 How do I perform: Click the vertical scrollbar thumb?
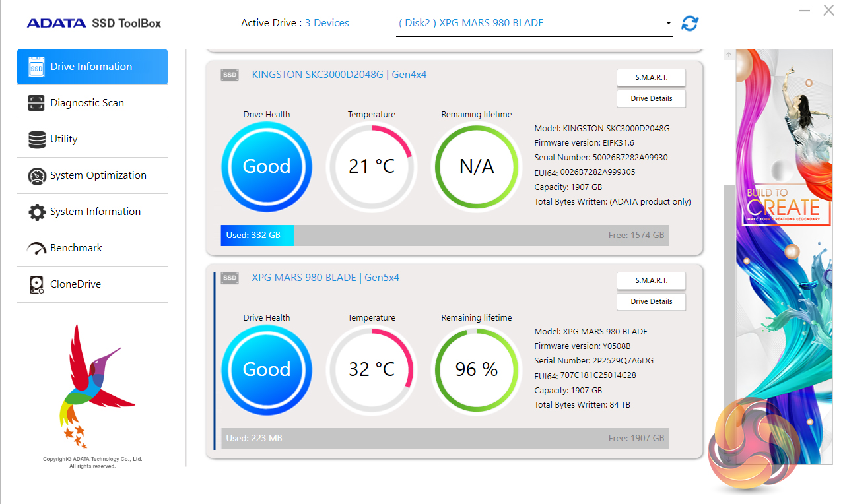pos(729,317)
